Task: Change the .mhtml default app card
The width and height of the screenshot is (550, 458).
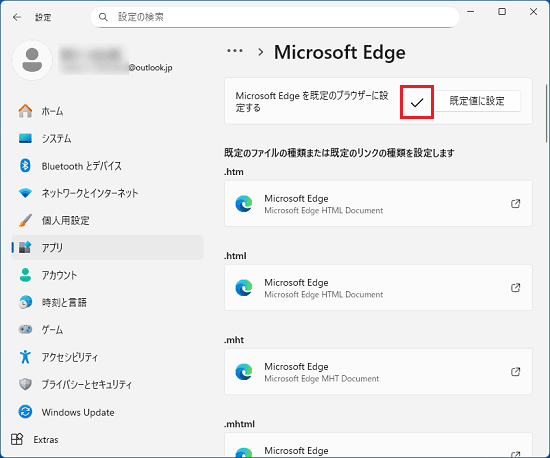Action: click(x=378, y=445)
